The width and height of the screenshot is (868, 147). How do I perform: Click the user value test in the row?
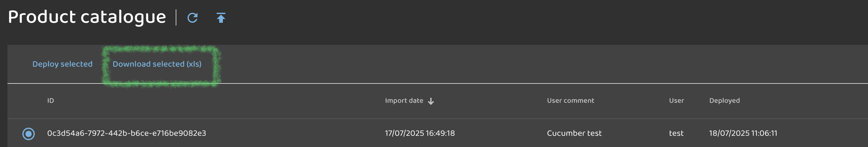[x=676, y=134]
